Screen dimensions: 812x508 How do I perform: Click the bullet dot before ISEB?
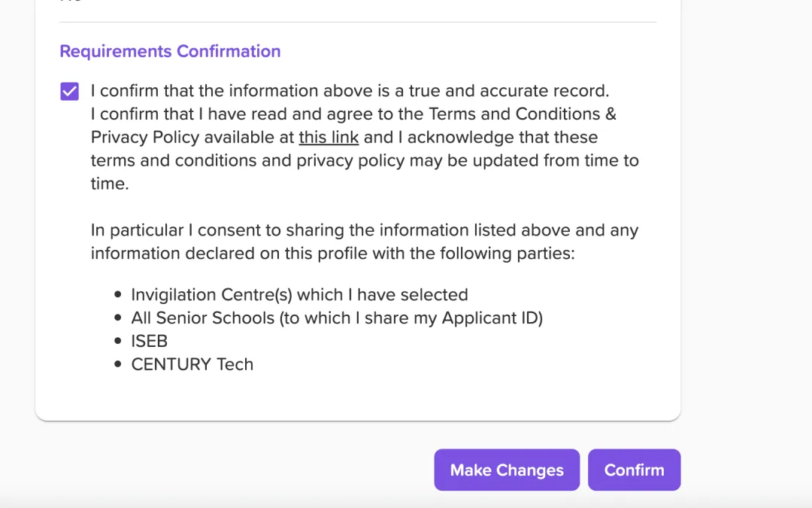pos(117,342)
